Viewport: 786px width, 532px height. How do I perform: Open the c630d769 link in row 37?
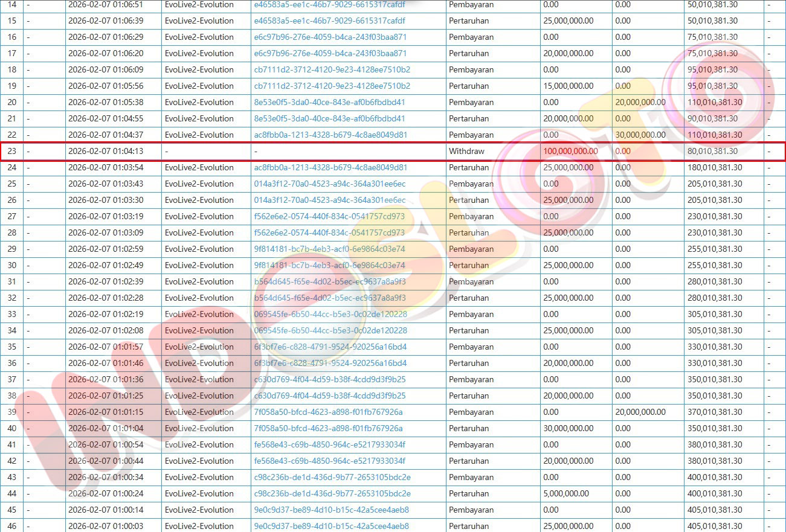pos(329,379)
